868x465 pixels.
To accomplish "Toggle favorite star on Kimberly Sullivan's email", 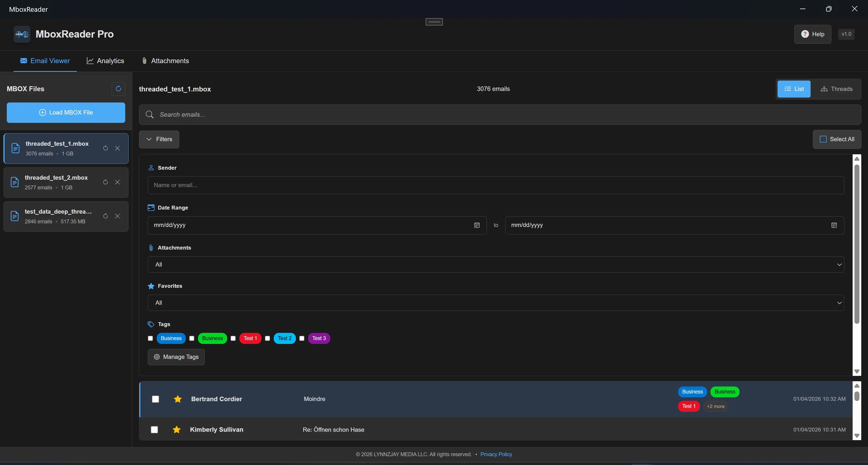I will [177, 430].
